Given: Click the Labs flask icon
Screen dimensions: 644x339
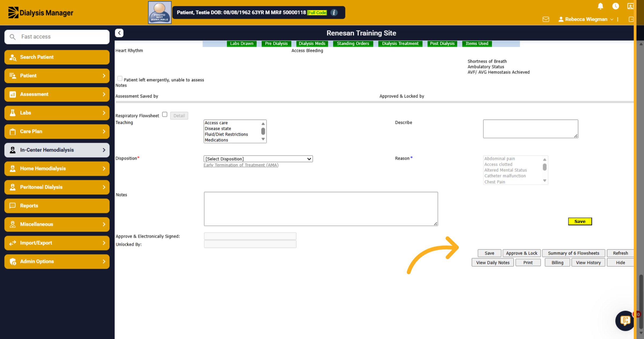Looking at the screenshot, I should tap(13, 113).
